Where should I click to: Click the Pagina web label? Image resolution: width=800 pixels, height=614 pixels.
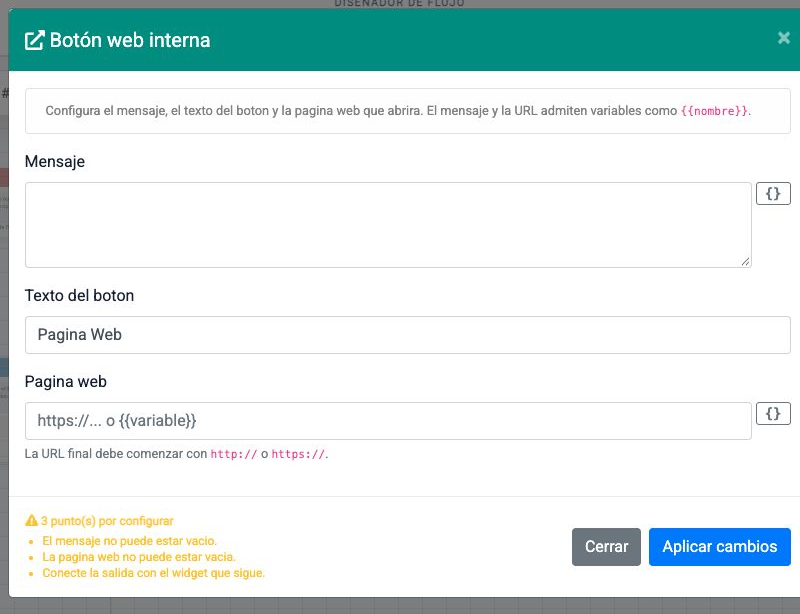[65, 382]
